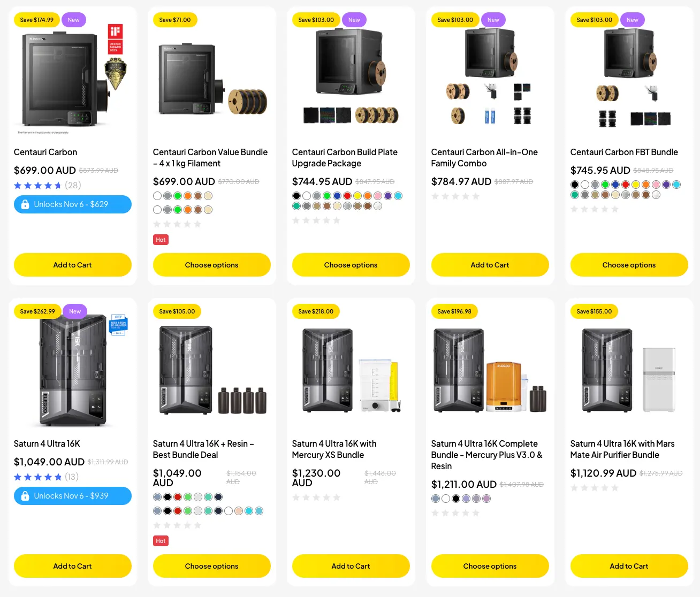Viewport: 700px width, 597px height.
Task: Click the lock icon on Unlocks $629 button
Action: pos(25,204)
